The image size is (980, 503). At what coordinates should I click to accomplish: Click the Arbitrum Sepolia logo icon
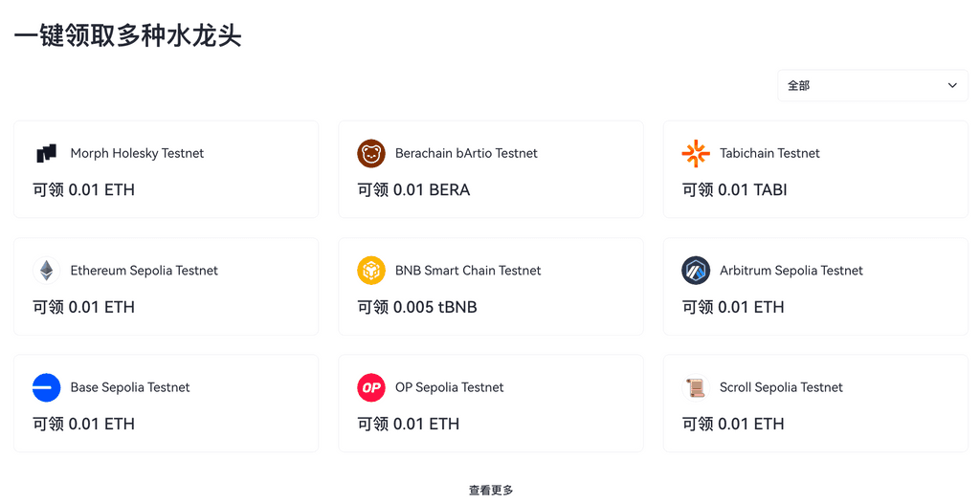point(696,271)
